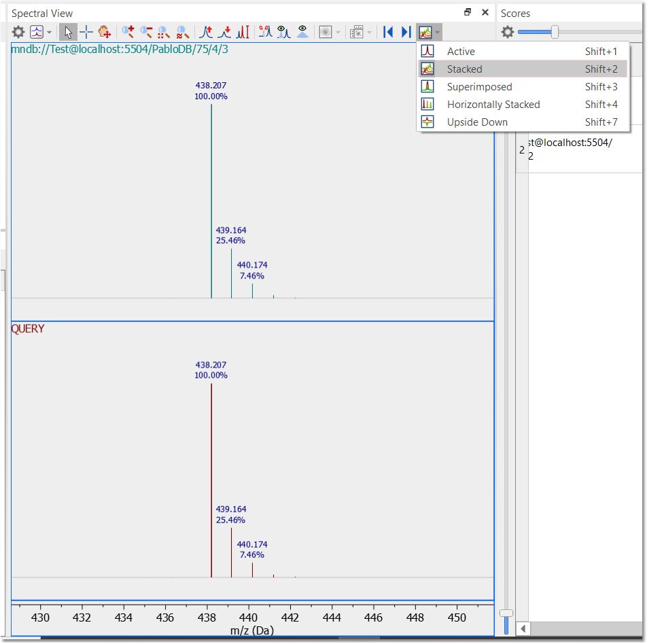Go to next spectrum
Image resolution: width=647 pixels, height=644 pixels.
(406, 32)
